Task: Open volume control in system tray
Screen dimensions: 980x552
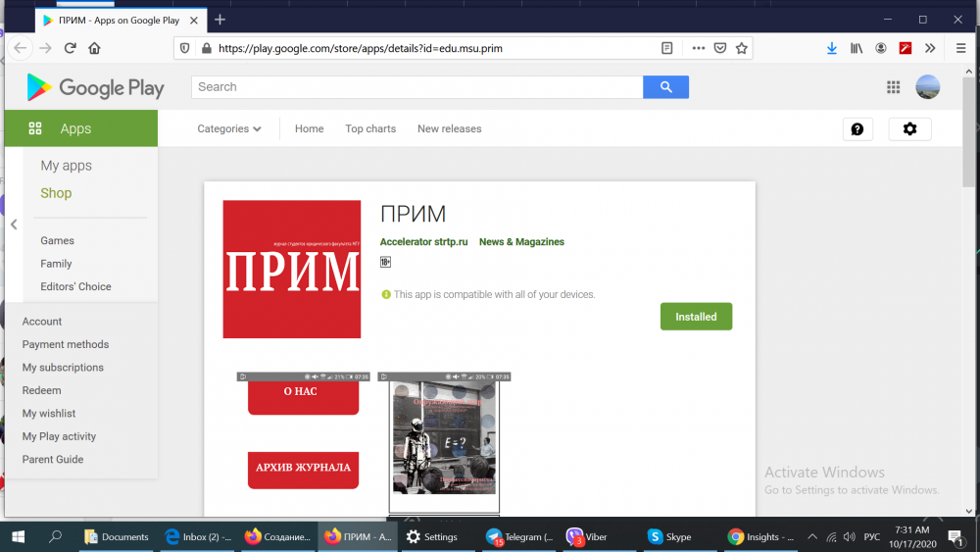Action: point(849,536)
